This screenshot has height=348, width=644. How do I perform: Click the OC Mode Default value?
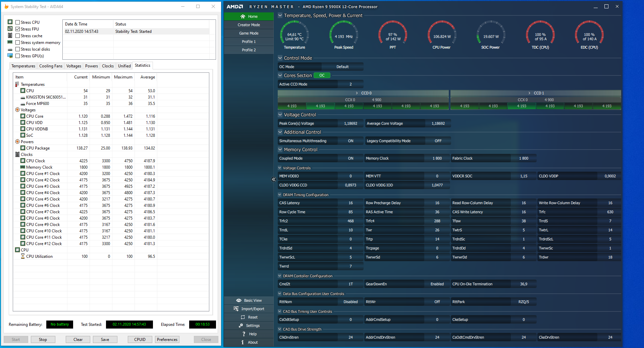[342, 67]
